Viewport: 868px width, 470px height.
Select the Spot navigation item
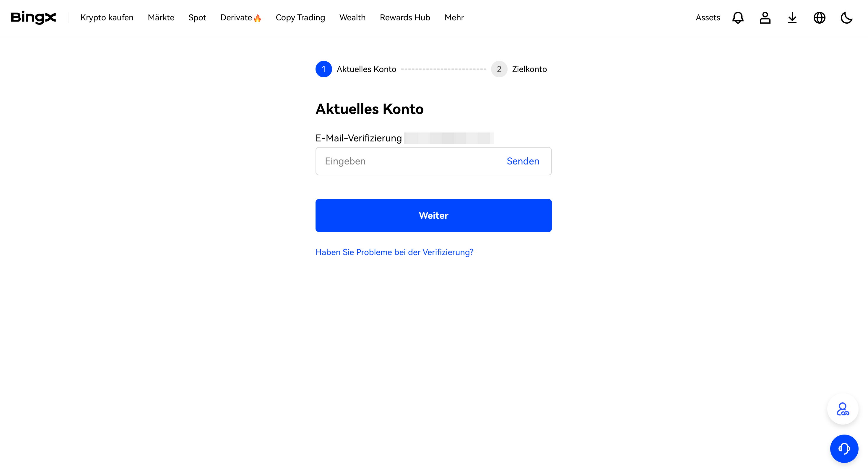(x=197, y=17)
